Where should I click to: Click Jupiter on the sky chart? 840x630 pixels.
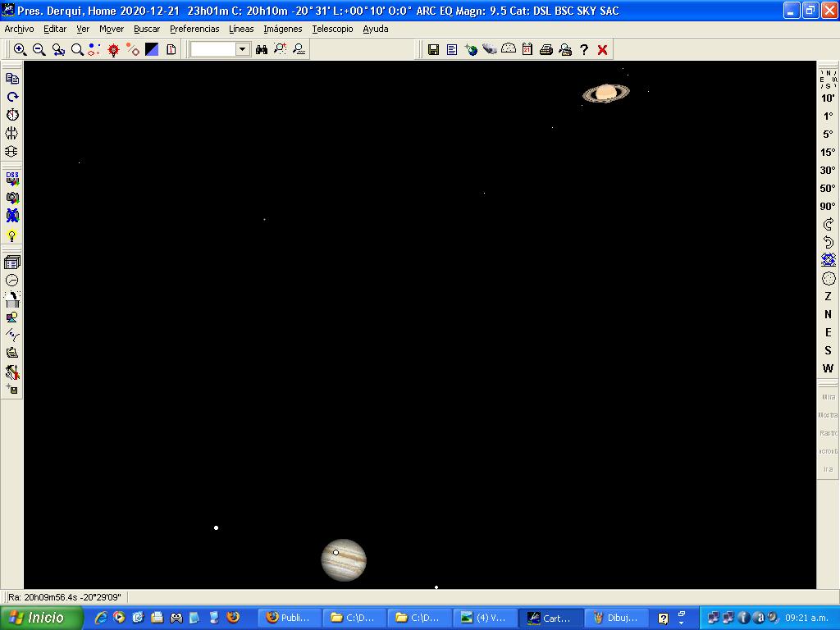point(344,560)
